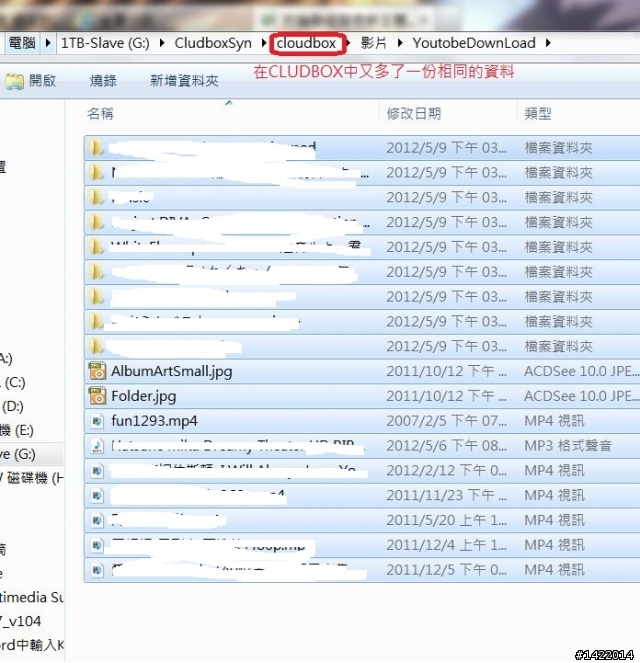
Task: Click date 2011/5/20 上午 1...
Action: [446, 520]
